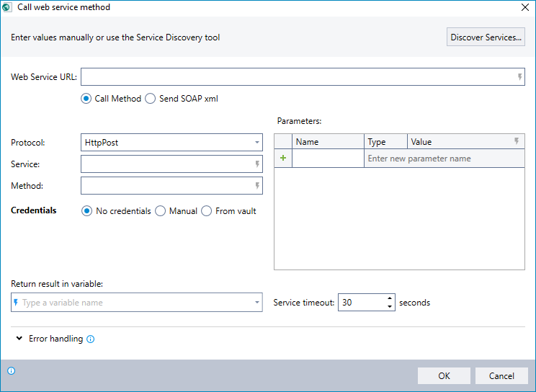Viewport: 536px width, 392px height.
Task: Click the Enter new parameter name field
Action: pos(444,159)
